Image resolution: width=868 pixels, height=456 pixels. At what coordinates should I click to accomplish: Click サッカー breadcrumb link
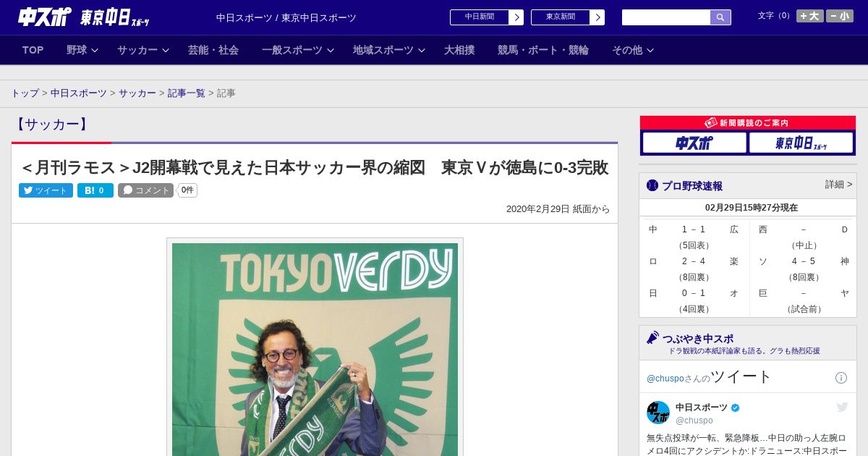click(137, 93)
